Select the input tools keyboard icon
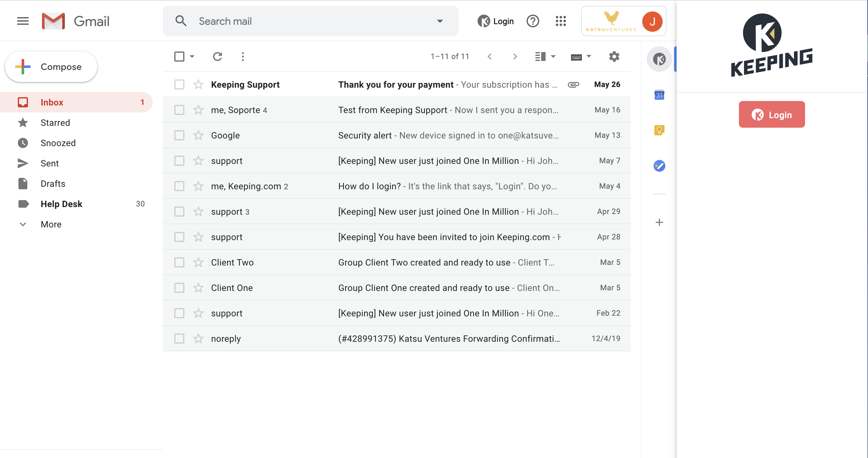Viewport: 868px width, 458px height. [576, 57]
